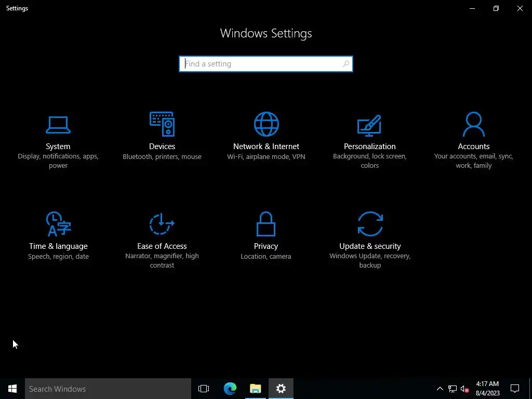532x399 pixels.
Task: Open the Action Center notifications icon
Action: click(515, 389)
